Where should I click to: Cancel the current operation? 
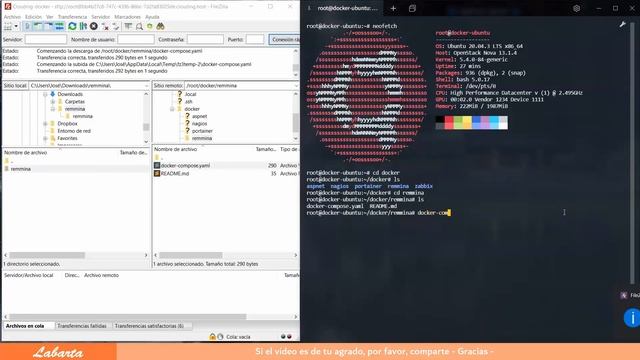coord(94,27)
